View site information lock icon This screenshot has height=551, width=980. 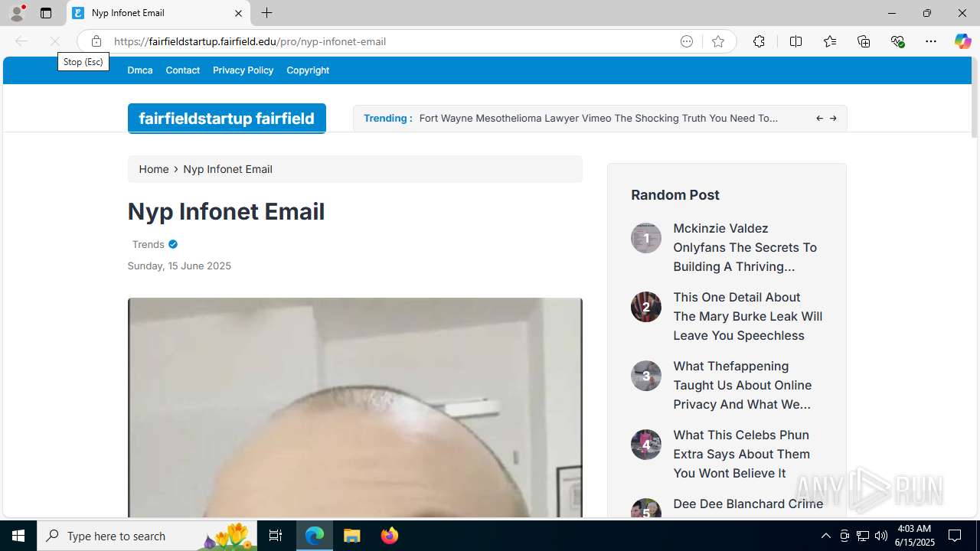[96, 41]
